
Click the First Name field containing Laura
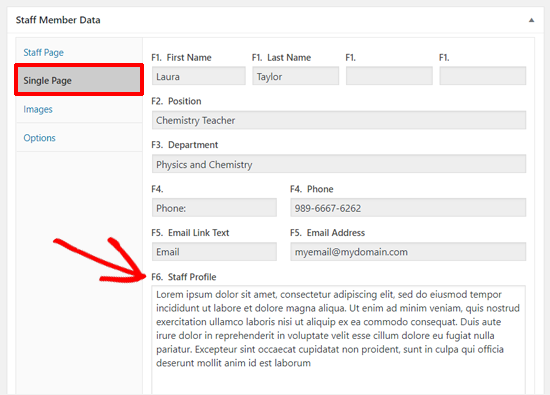tap(199, 76)
